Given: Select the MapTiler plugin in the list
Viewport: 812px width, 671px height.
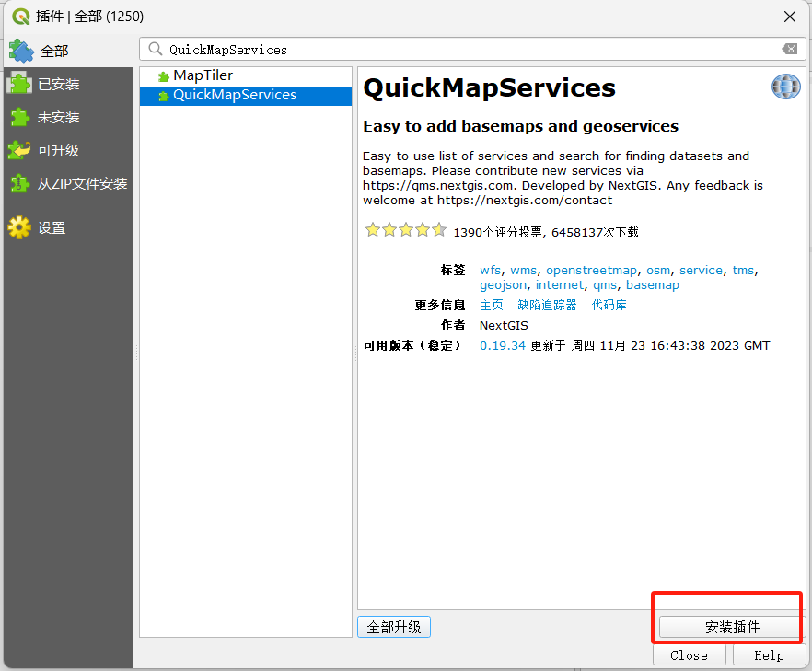Looking at the screenshot, I should point(246,76).
